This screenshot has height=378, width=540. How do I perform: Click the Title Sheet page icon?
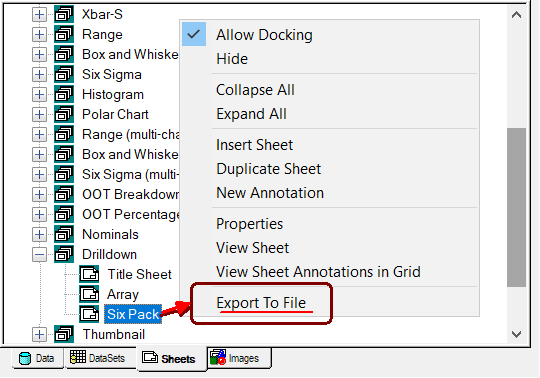89,274
